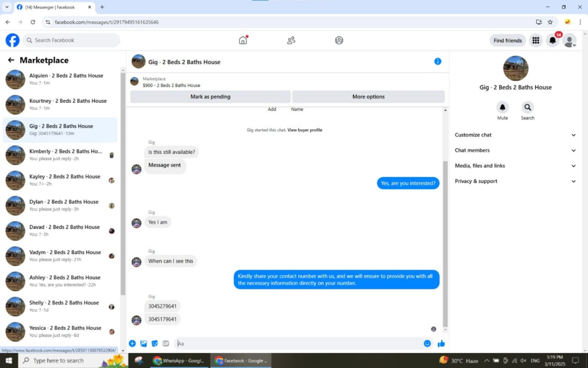The image size is (588, 368).
Task: Click More options button
Action: 368,97
